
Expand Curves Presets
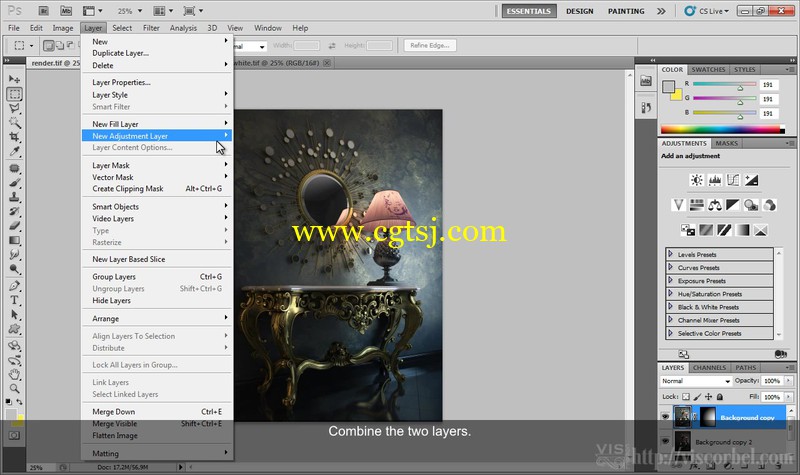[670, 267]
